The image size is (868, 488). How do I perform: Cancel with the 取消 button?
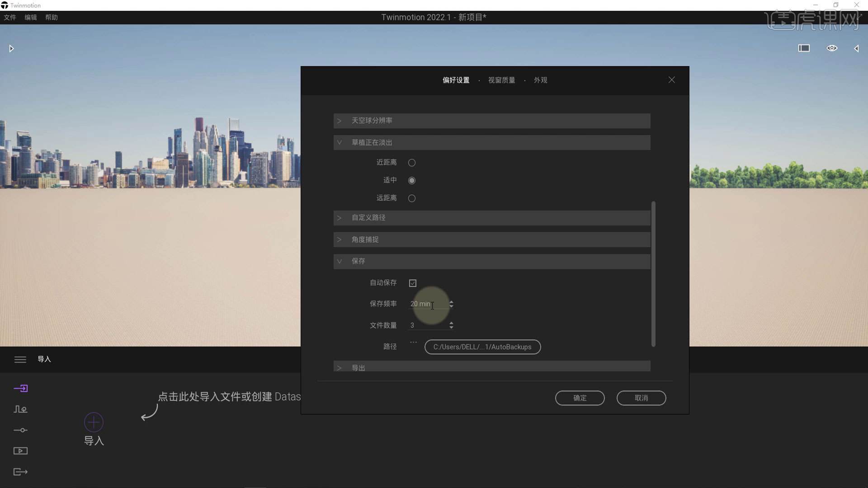641,398
